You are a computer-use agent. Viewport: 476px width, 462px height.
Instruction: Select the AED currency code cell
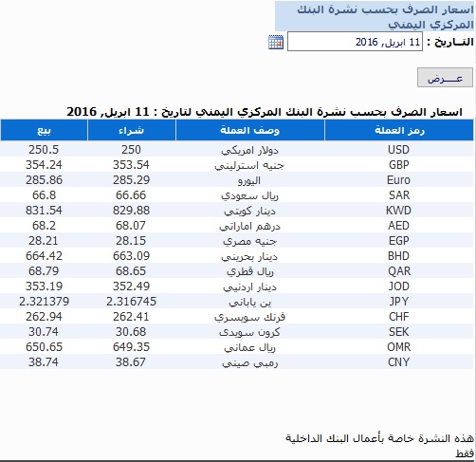[x=399, y=226]
